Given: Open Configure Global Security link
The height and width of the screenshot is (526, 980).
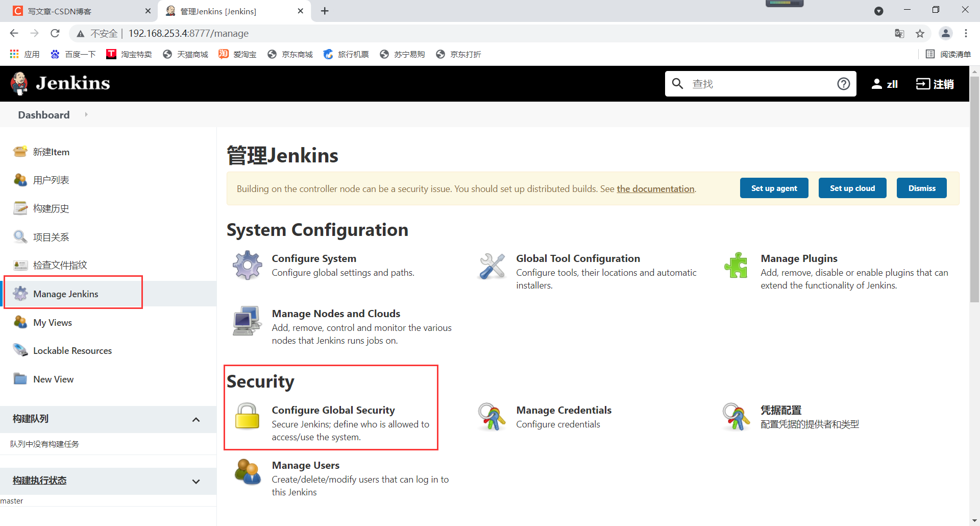Looking at the screenshot, I should [333, 410].
